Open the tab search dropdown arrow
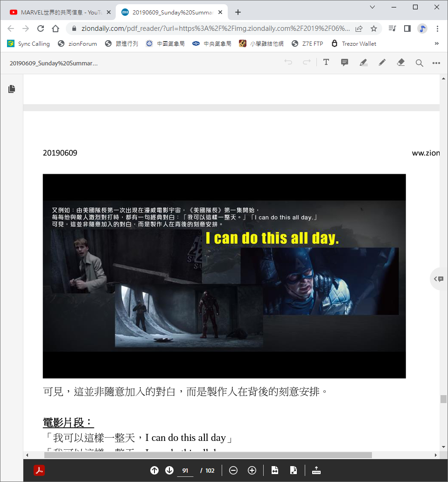The height and width of the screenshot is (482, 448). [372, 7]
